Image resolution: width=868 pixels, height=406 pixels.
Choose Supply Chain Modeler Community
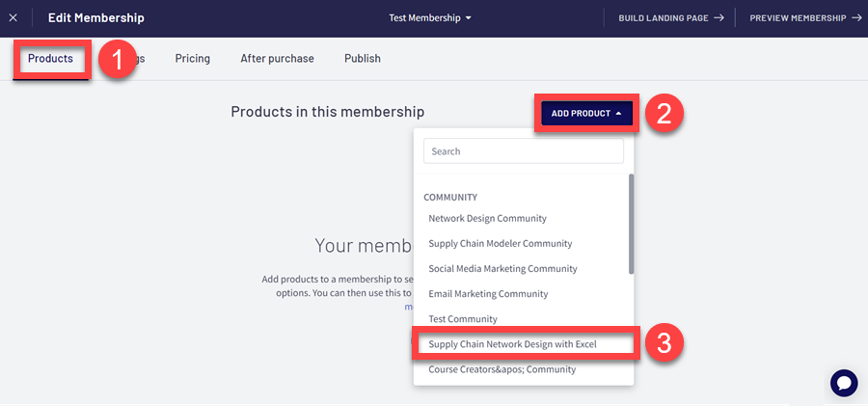pyautogui.click(x=500, y=244)
